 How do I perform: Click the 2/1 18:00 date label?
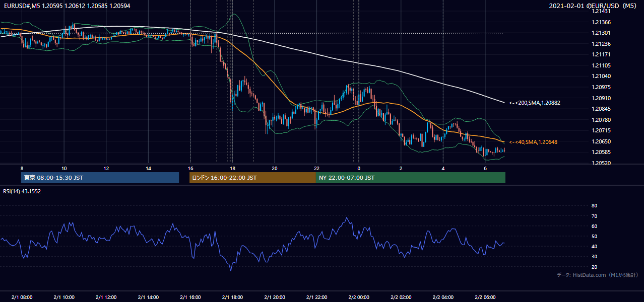(232, 297)
